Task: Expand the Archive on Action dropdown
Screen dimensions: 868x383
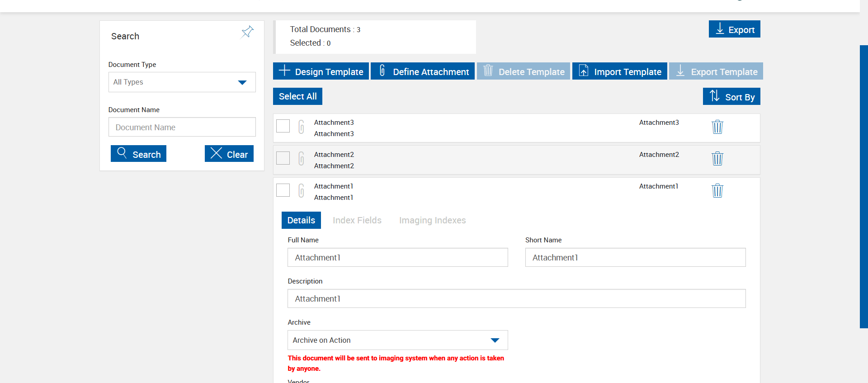Action: [397, 340]
